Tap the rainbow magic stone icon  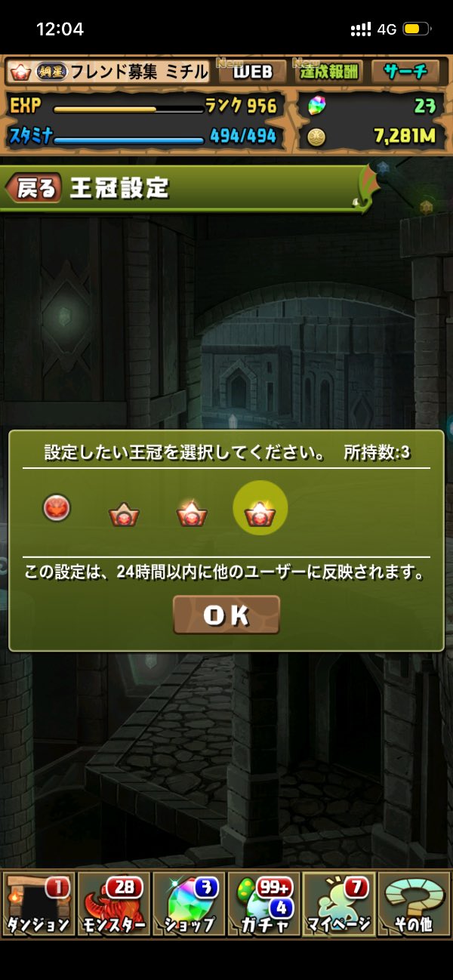coord(317,106)
